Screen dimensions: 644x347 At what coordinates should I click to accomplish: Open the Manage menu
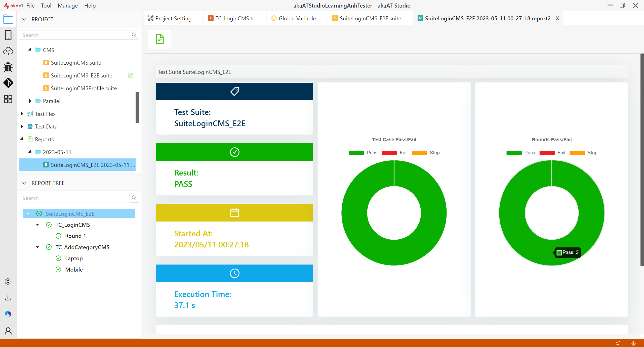tap(68, 6)
